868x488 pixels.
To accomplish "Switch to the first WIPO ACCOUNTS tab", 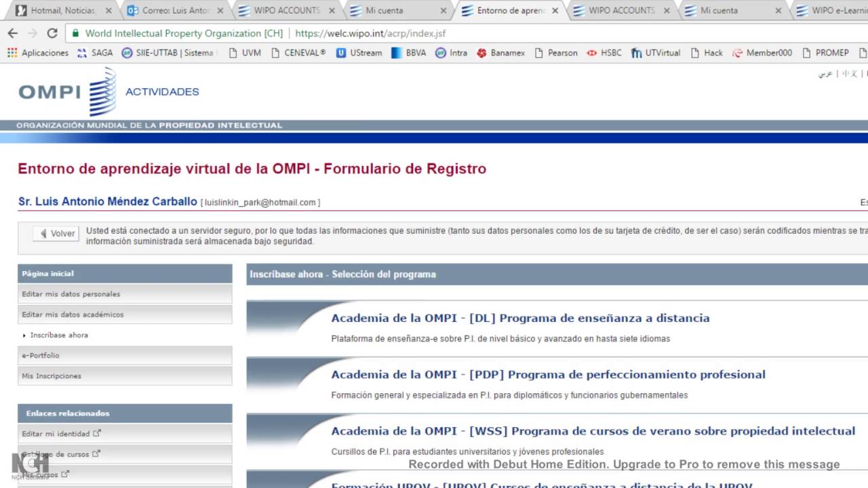I will pos(287,11).
